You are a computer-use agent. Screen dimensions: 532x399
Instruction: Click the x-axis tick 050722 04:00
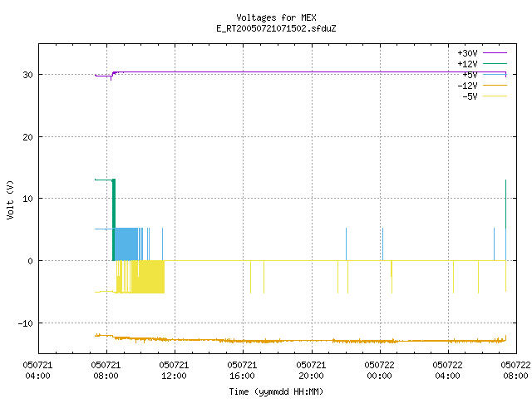coord(447,371)
